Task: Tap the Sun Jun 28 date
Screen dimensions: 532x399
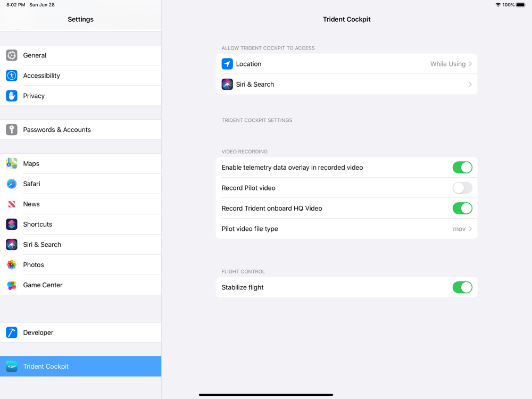Action: tap(42, 5)
